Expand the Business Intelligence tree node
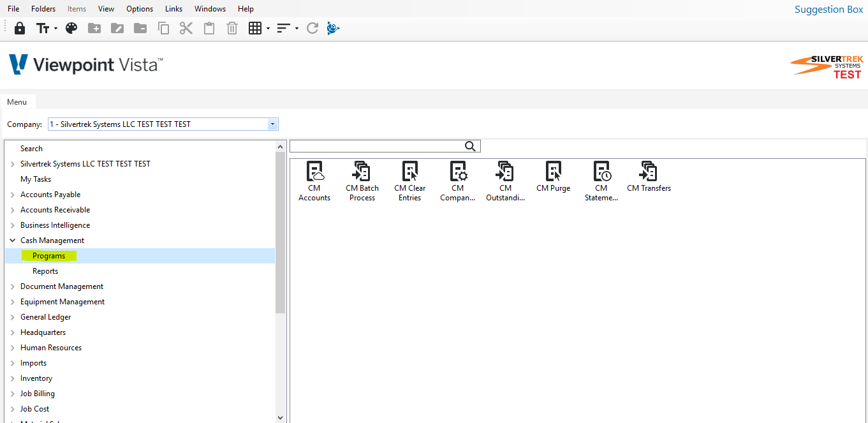868x423 pixels. (x=13, y=225)
